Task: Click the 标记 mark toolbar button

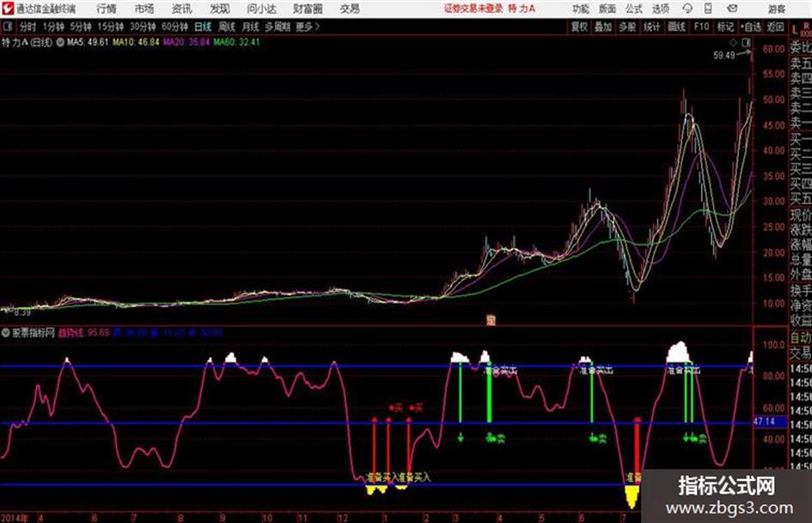Action: pos(725,27)
